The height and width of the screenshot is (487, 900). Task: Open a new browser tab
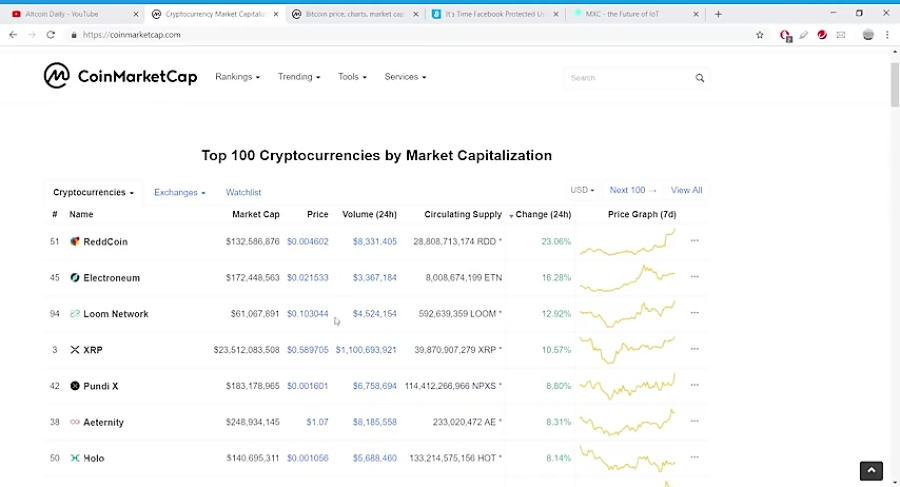coord(718,14)
